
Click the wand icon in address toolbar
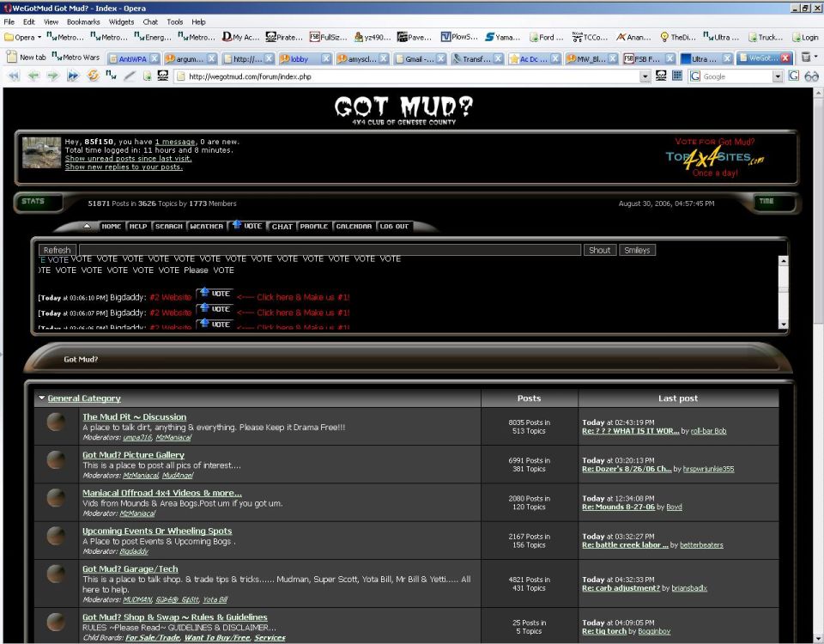click(x=130, y=76)
